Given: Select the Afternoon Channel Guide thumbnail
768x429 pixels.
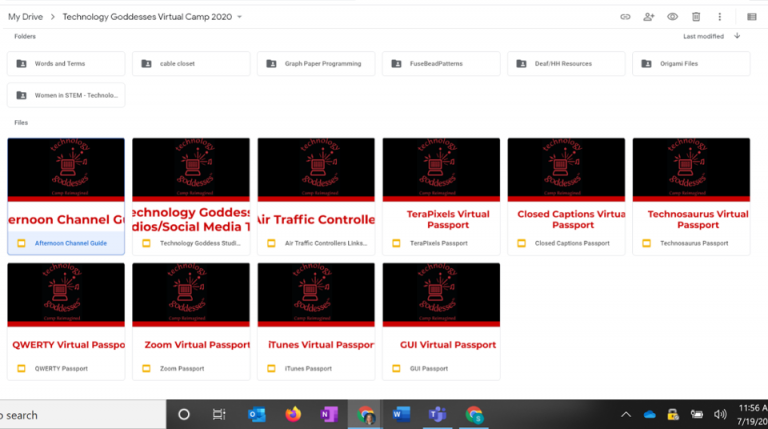Looking at the screenshot, I should click(66, 185).
